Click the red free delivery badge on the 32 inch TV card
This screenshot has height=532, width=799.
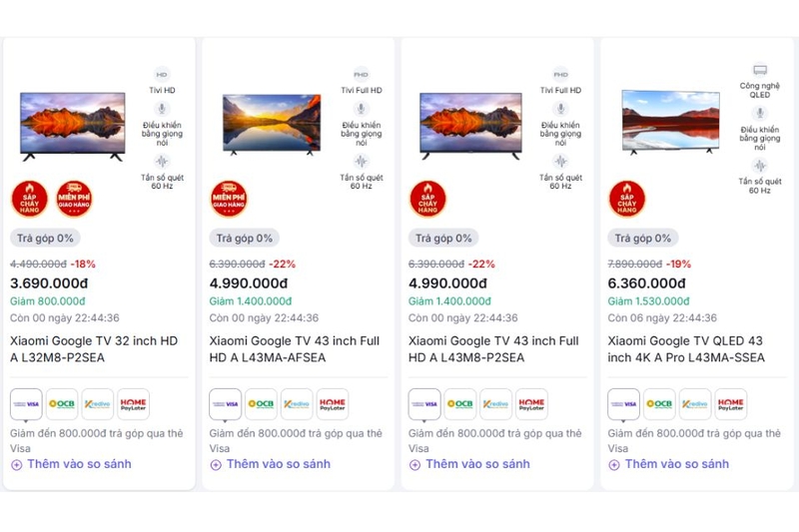[74, 199]
